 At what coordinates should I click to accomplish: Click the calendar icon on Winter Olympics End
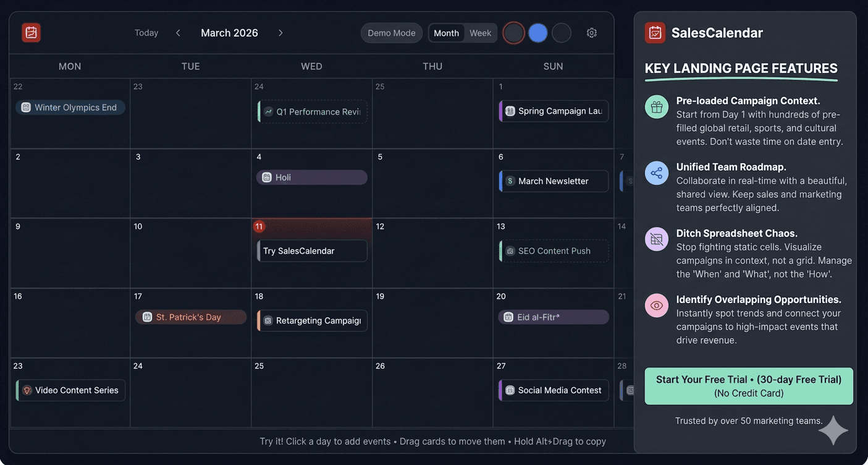[x=26, y=108]
